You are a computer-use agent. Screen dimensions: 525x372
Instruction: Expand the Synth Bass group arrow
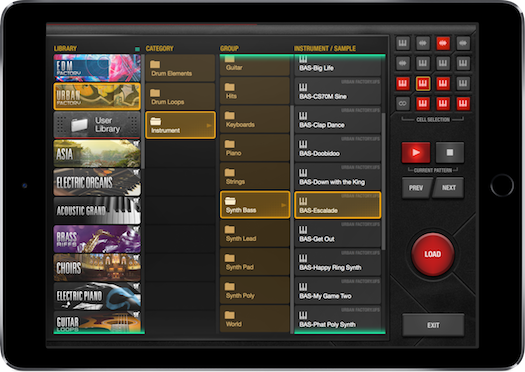284,205
